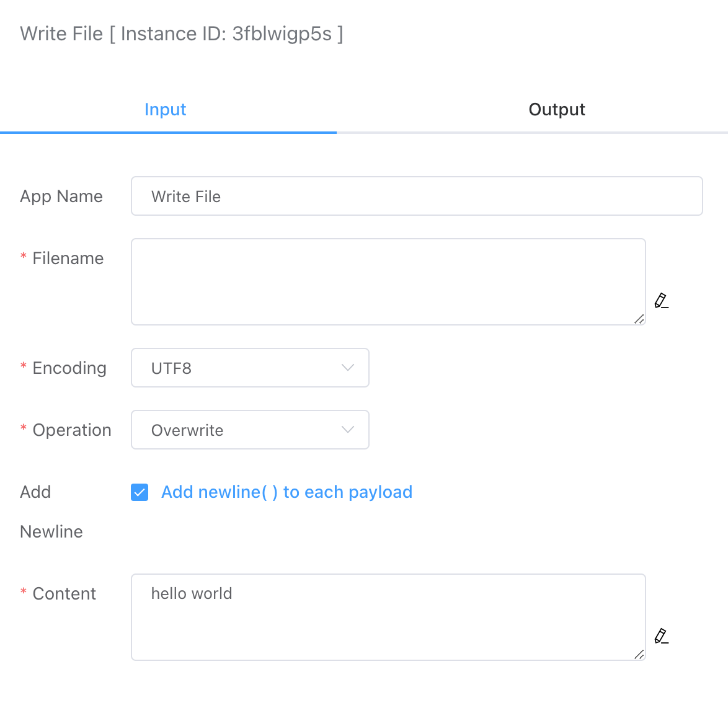The height and width of the screenshot is (713, 728).
Task: Click the Content field label
Action: (64, 594)
